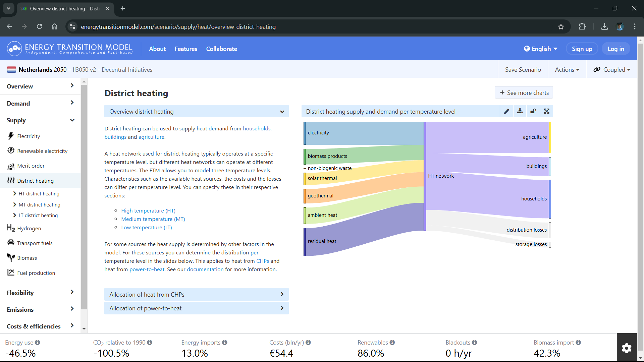Follow the High temperature (HT) link

pyautogui.click(x=148, y=211)
